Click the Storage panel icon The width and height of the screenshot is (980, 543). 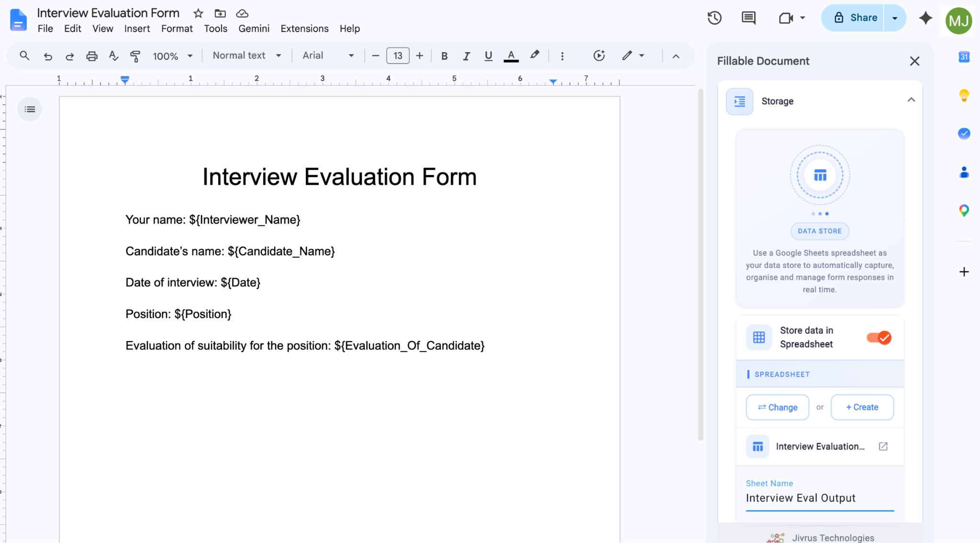[739, 101]
